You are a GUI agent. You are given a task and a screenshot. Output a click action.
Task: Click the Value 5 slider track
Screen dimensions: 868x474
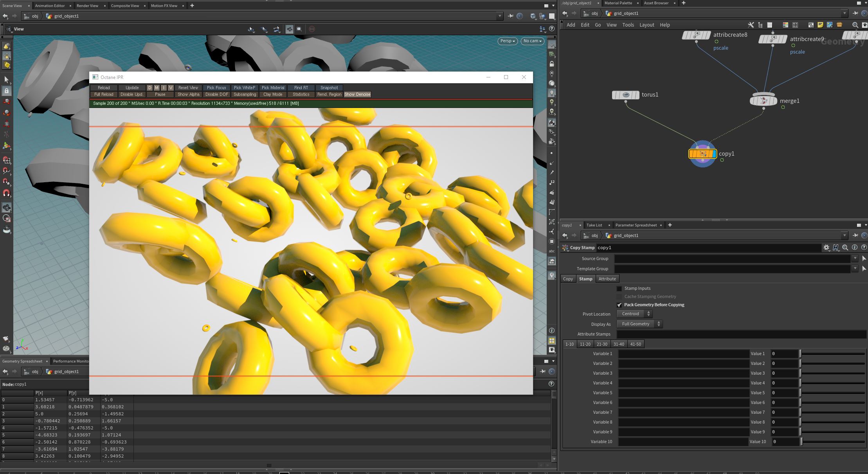click(x=832, y=393)
